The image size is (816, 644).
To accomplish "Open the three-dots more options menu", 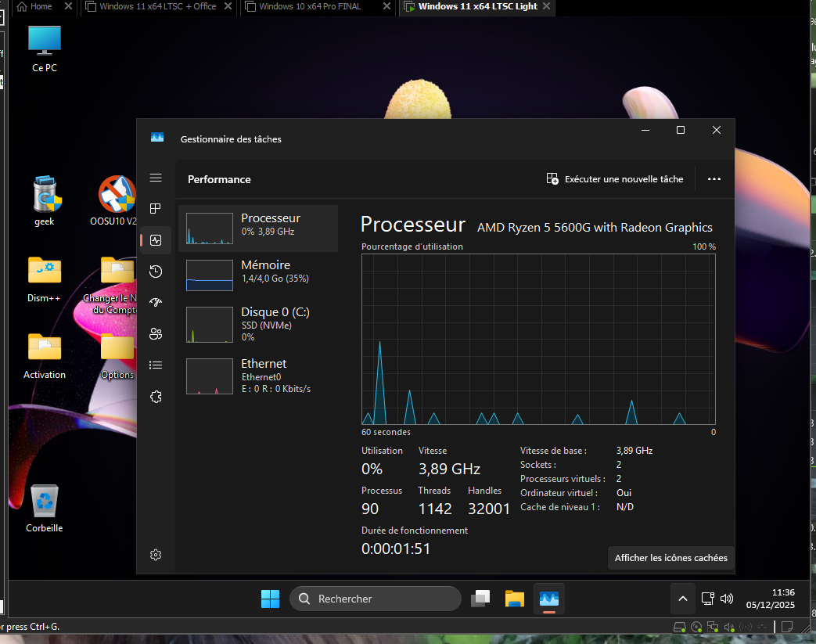I will tap(714, 179).
